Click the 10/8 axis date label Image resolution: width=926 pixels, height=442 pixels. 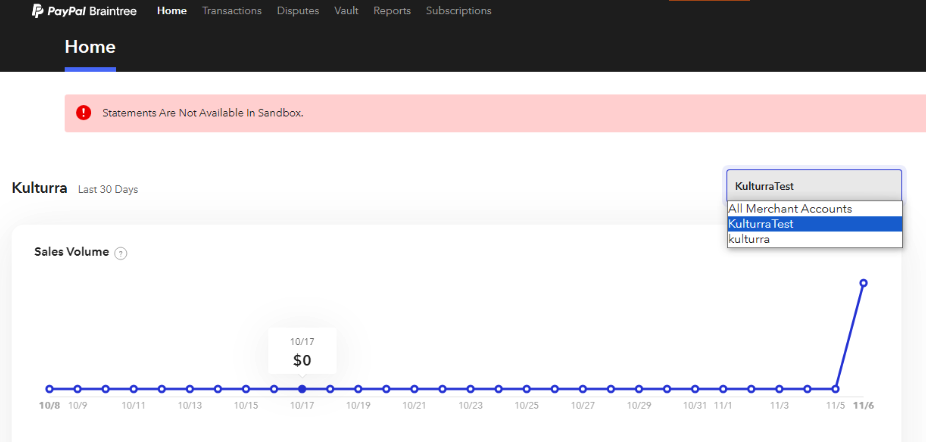click(x=50, y=406)
